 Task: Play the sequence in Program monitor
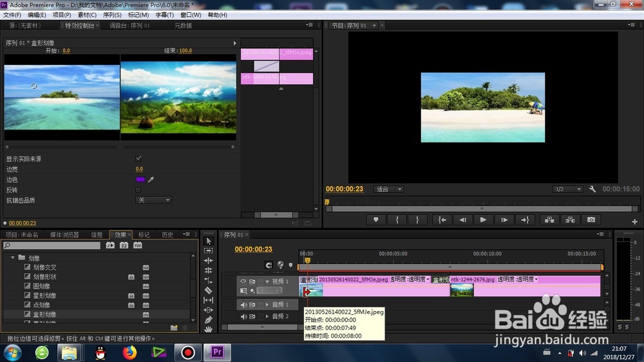[483, 220]
